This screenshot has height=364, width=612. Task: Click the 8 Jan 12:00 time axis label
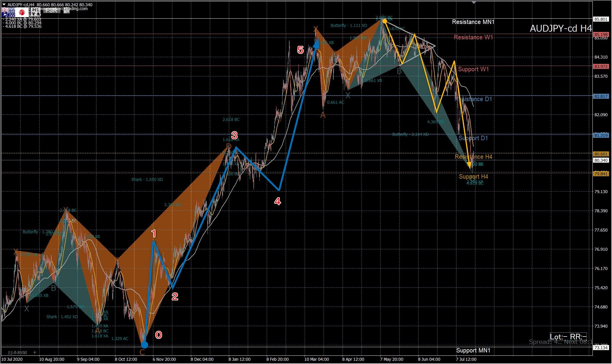tap(239, 359)
